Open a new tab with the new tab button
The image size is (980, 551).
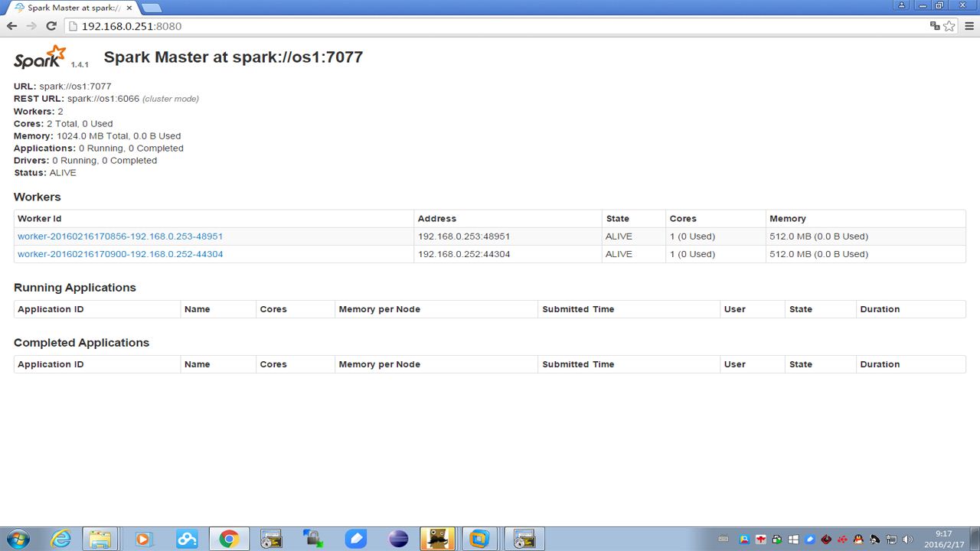(x=152, y=8)
